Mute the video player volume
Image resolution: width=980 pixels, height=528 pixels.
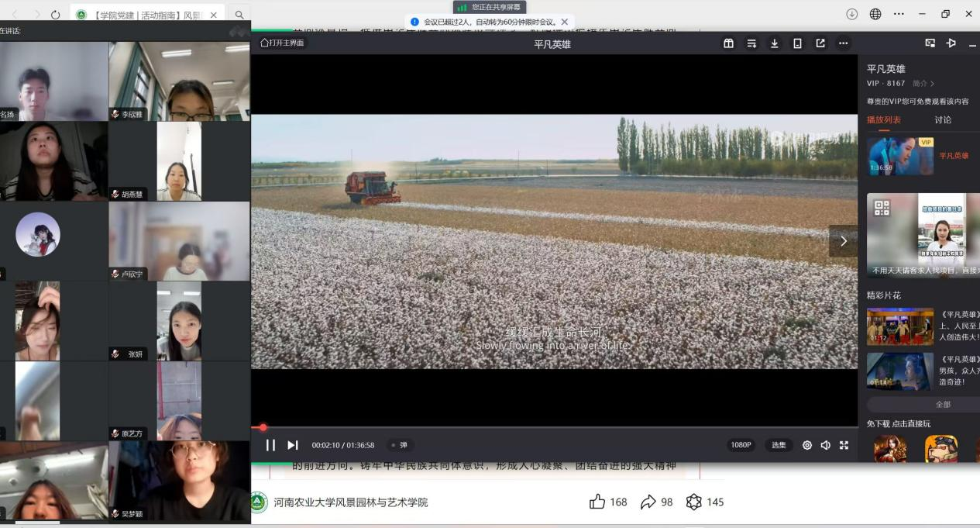(826, 445)
